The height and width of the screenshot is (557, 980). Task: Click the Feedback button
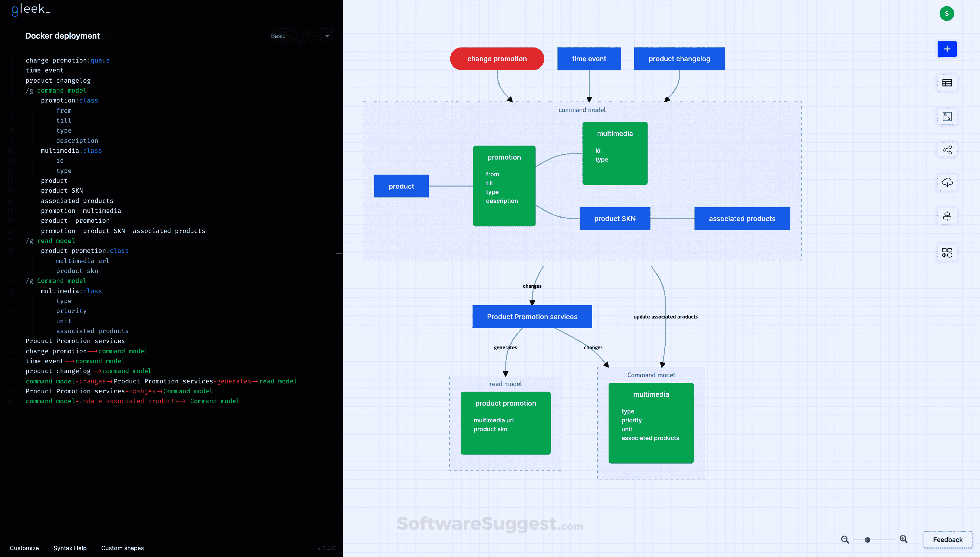tap(947, 540)
